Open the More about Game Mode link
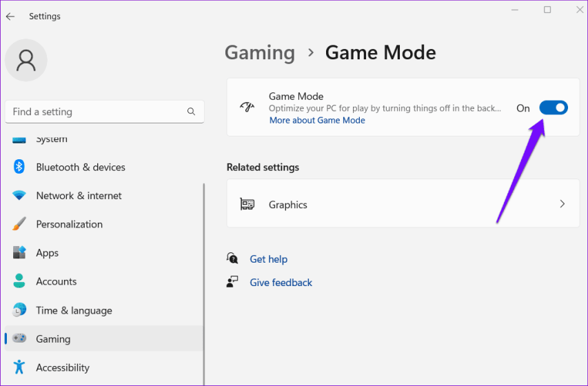This screenshot has width=588, height=386. (x=317, y=120)
